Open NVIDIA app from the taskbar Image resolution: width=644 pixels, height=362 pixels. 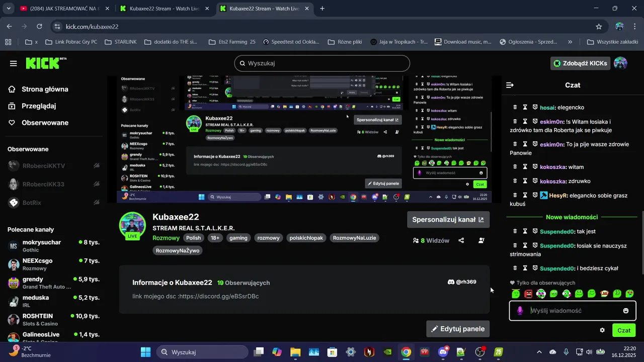pyautogui.click(x=387, y=352)
